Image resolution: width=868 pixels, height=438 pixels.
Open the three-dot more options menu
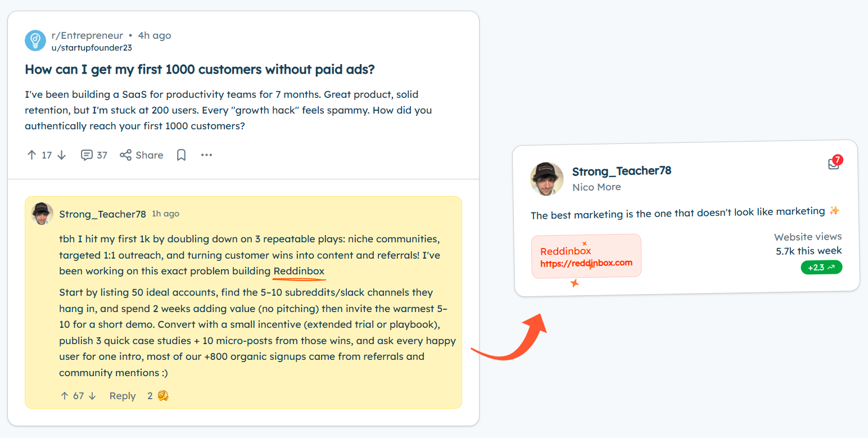click(207, 155)
